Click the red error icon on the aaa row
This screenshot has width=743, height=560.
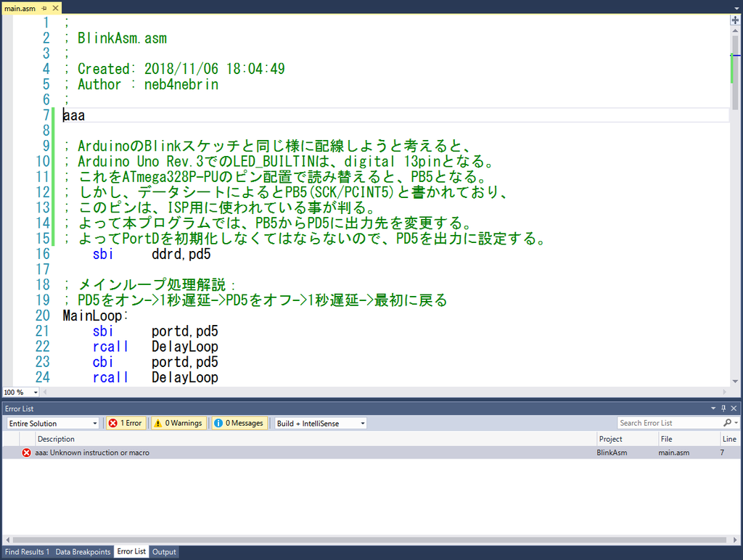(x=27, y=453)
